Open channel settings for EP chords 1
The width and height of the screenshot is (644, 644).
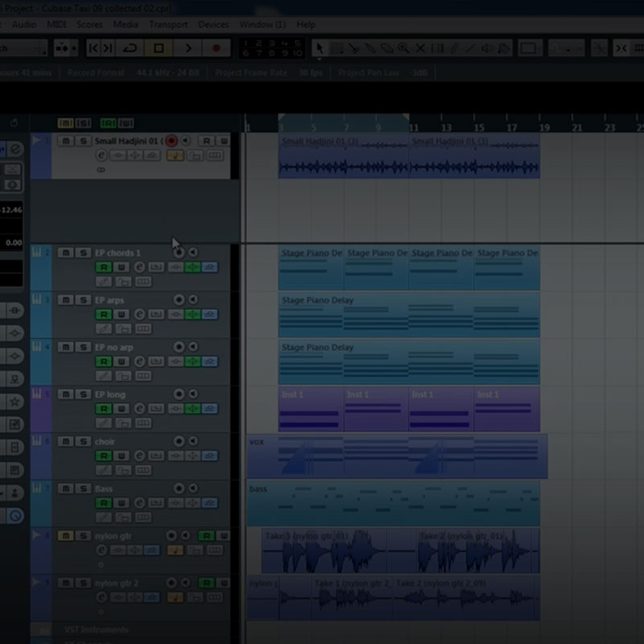point(139,267)
